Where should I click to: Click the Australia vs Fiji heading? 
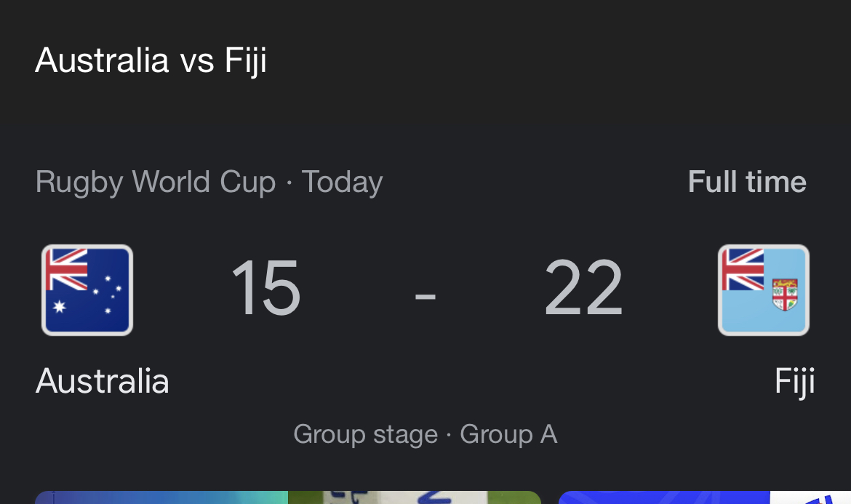(x=151, y=60)
